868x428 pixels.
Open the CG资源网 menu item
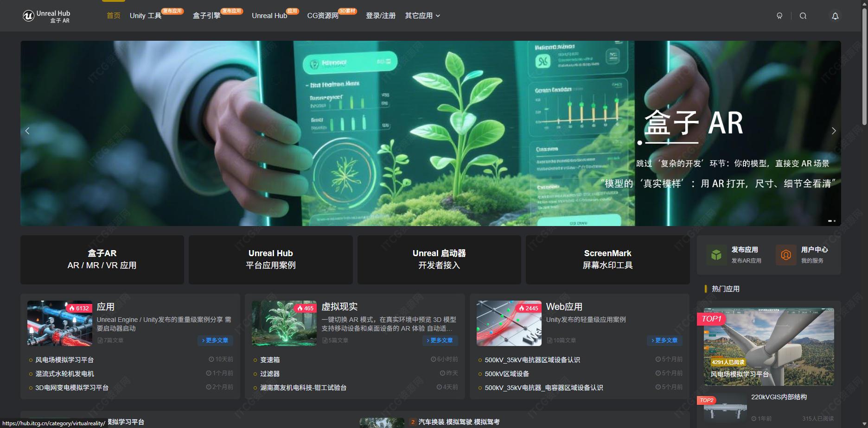[324, 15]
